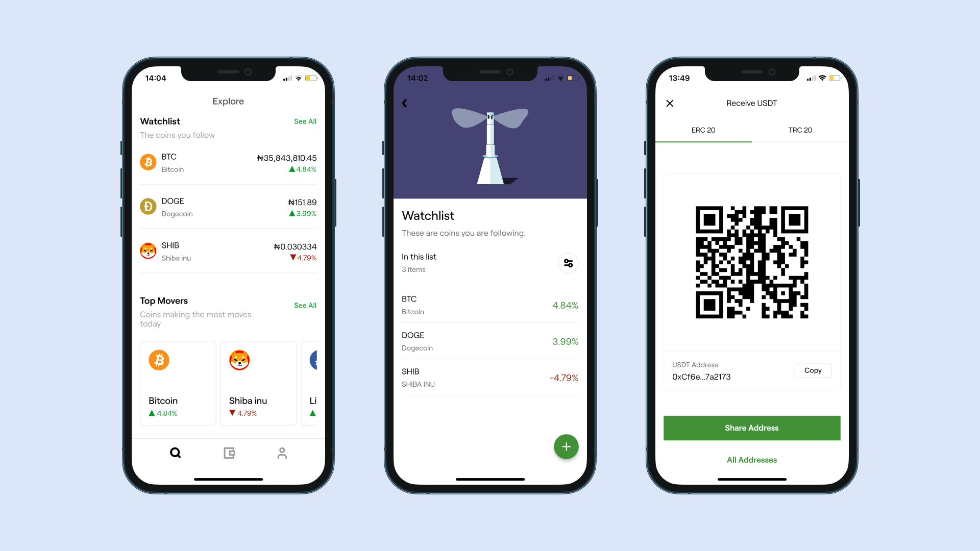This screenshot has height=551, width=980.
Task: Tap See All under Top Movers section
Action: click(x=305, y=306)
